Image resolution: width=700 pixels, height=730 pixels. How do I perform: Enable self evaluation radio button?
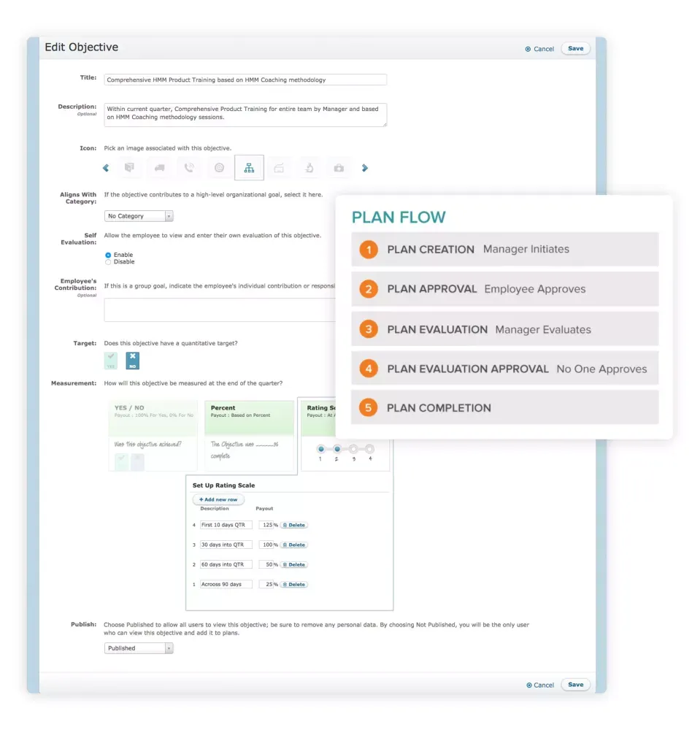tap(109, 255)
